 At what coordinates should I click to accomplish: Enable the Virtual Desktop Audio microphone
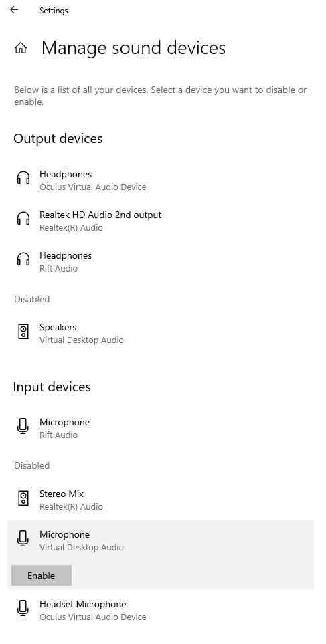(41, 575)
